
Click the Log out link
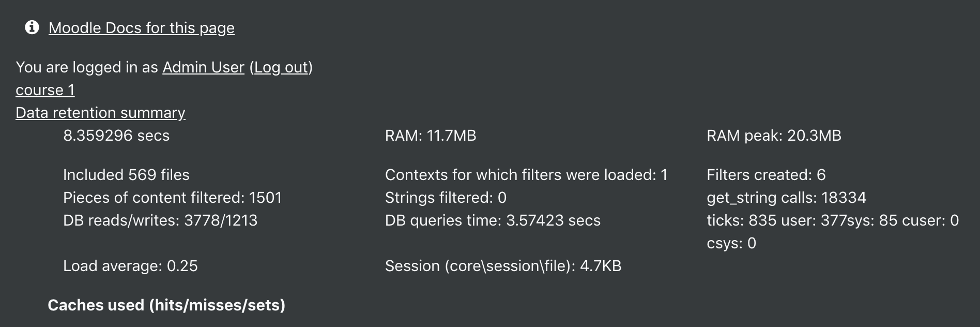point(281,67)
